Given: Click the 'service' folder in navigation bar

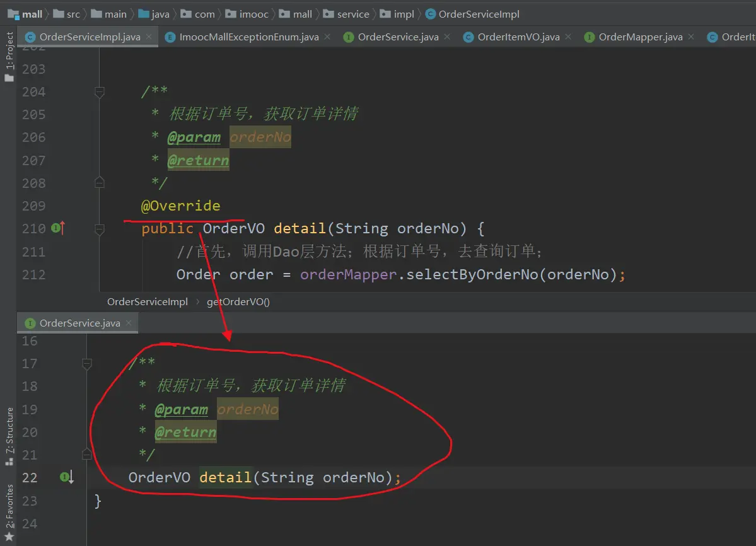Looking at the screenshot, I should coord(352,14).
